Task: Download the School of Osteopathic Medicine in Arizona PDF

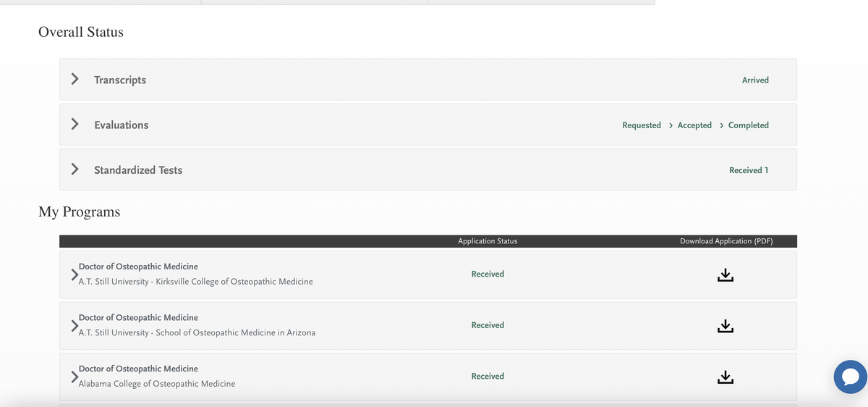Action: coord(726,326)
